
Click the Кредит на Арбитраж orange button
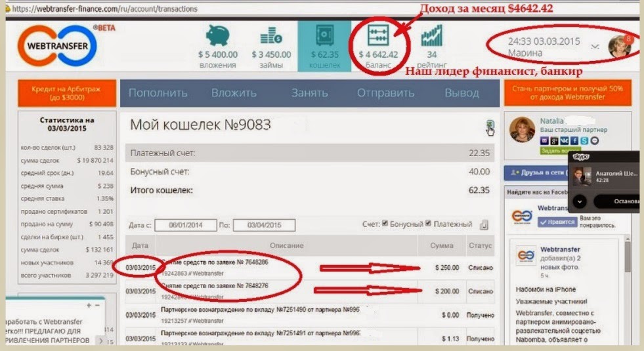pyautogui.click(x=66, y=93)
